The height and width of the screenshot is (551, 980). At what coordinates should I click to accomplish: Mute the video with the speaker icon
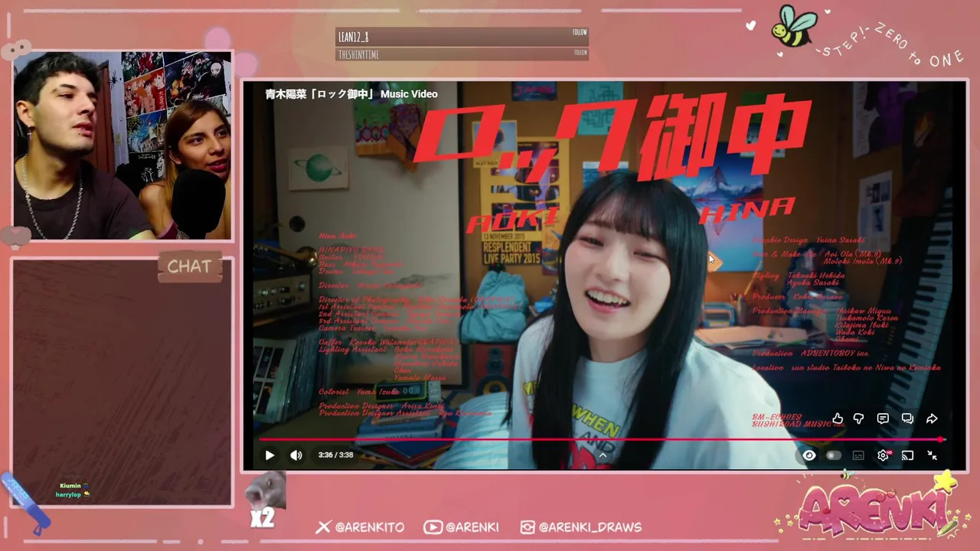pyautogui.click(x=296, y=455)
